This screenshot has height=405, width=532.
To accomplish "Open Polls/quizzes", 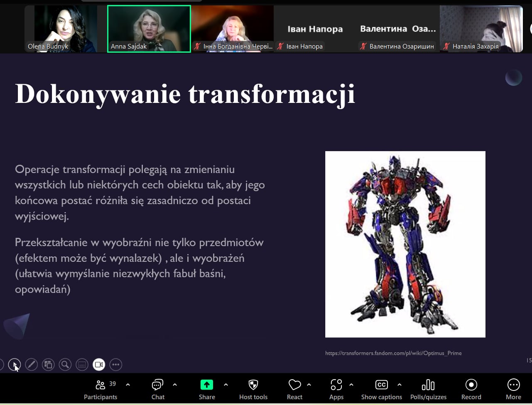I will 428,390.
